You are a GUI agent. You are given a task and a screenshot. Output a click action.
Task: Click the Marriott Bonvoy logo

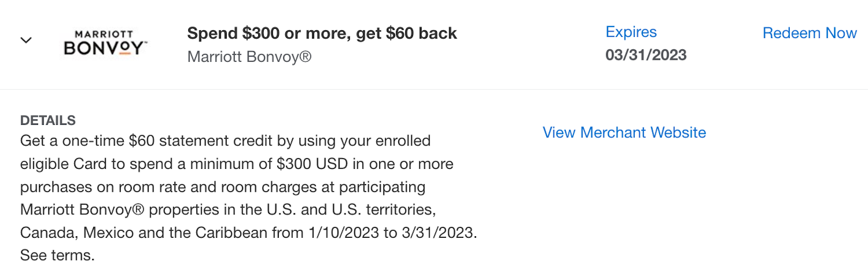point(105,43)
